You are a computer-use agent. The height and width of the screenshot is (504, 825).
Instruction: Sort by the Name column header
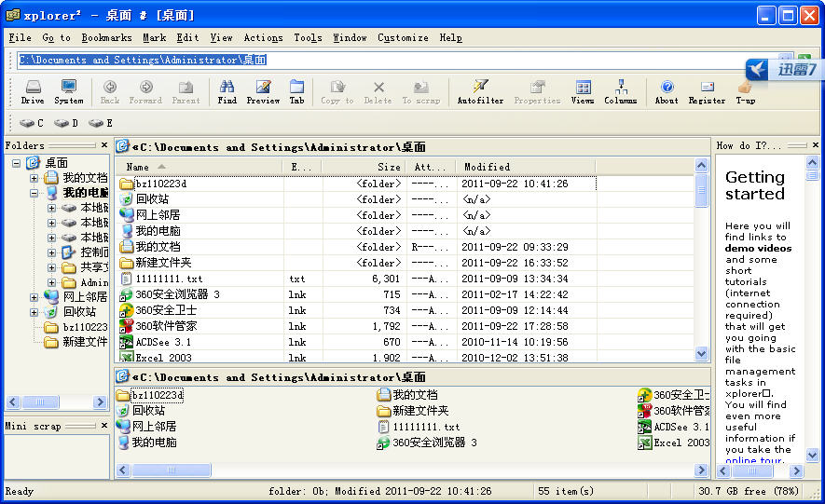tap(199, 167)
